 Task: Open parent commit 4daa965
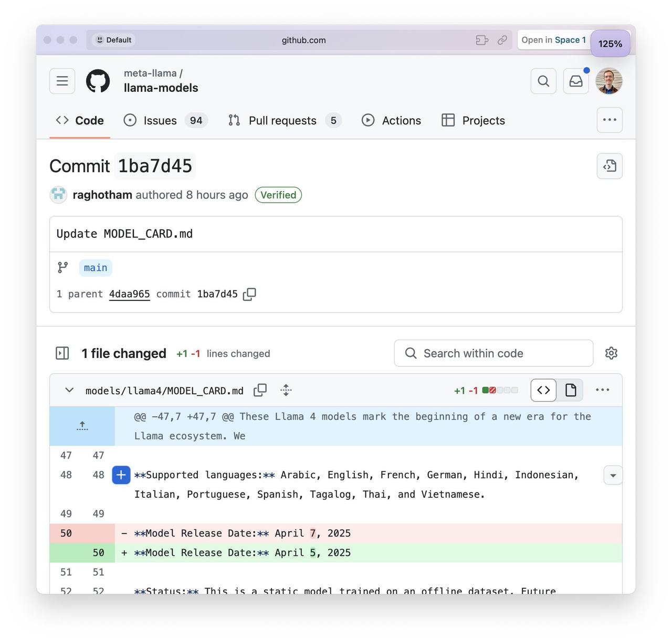[x=129, y=294]
